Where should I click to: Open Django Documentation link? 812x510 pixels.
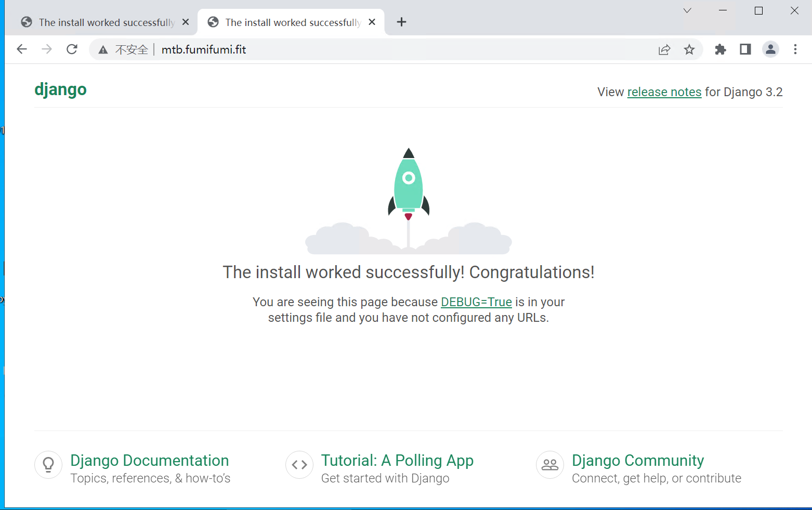(x=150, y=461)
